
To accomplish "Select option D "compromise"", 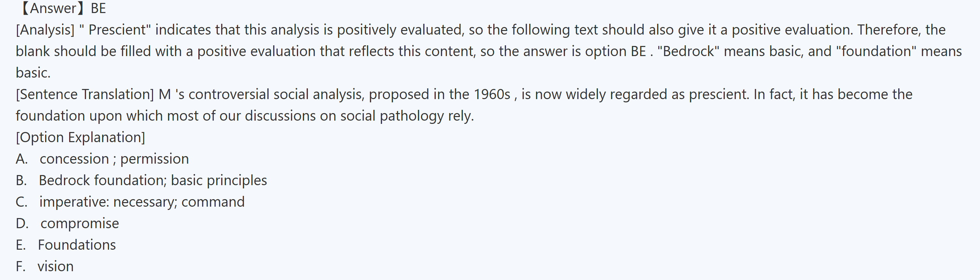I will tap(80, 223).
